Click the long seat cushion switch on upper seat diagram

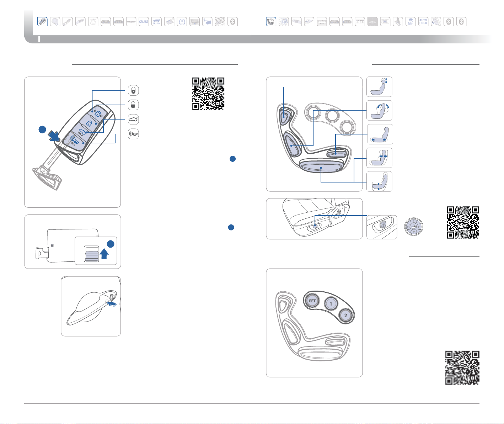coord(321,166)
